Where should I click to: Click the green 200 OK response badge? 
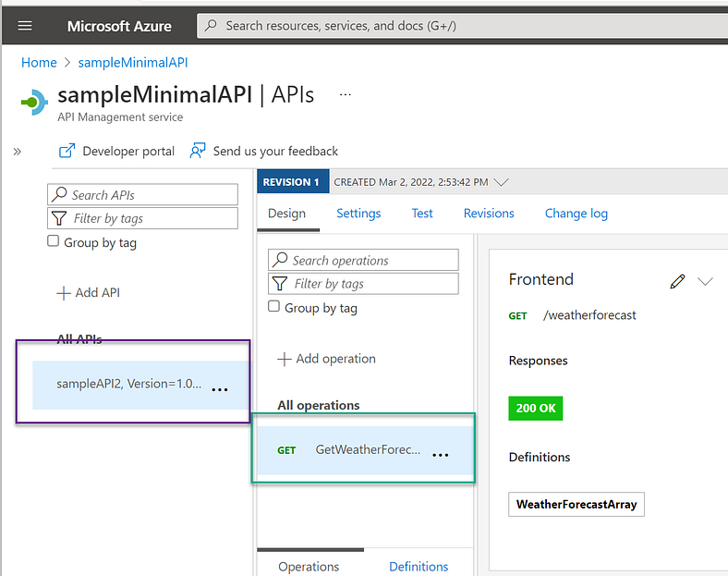click(x=535, y=409)
